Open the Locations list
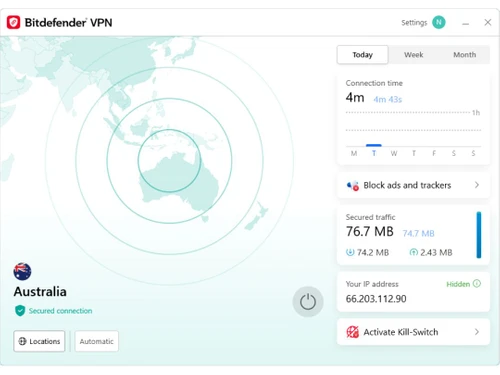Image resolution: width=500 pixels, height=375 pixels. click(x=39, y=341)
